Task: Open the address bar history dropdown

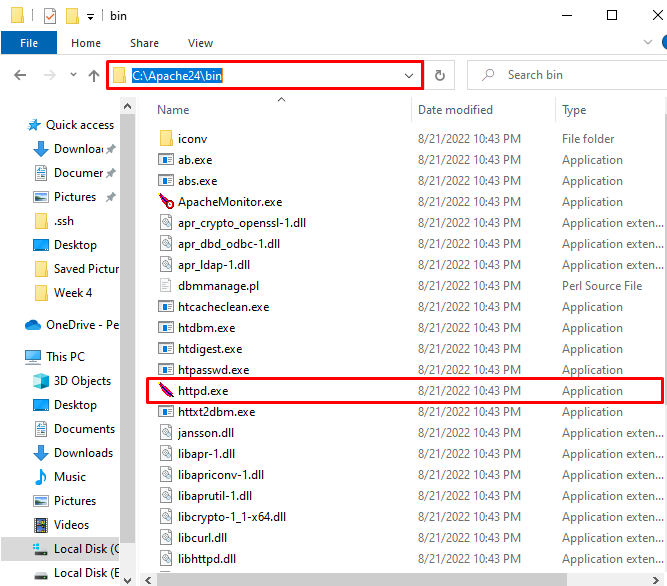Action: [x=409, y=75]
